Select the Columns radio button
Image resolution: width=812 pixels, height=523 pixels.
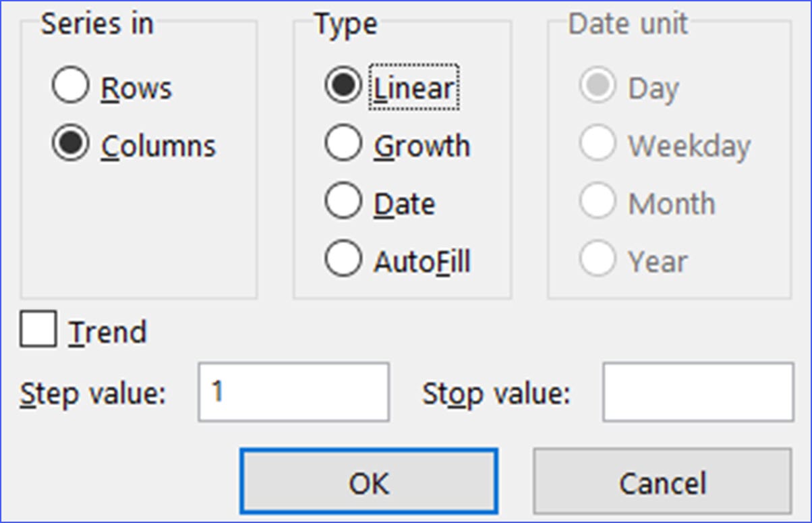tap(69, 144)
